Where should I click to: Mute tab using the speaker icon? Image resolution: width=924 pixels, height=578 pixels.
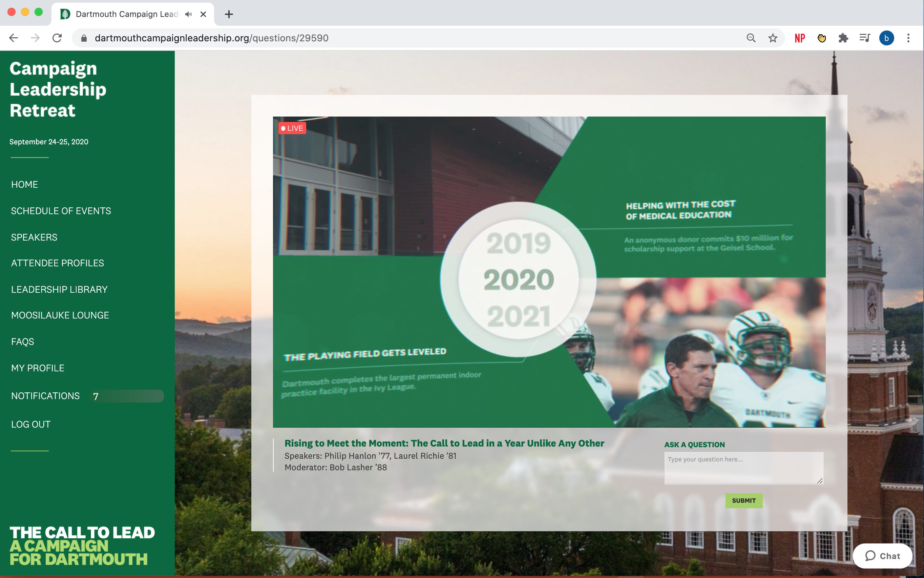188,14
